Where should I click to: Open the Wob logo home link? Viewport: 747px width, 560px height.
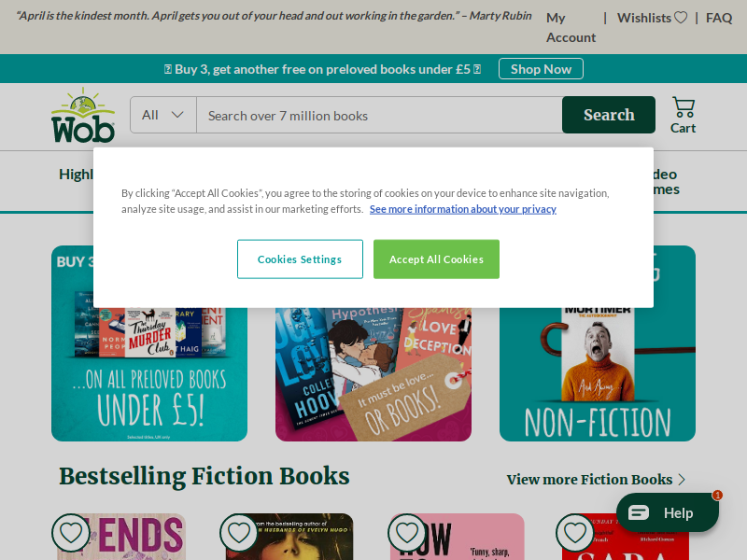pos(83,115)
